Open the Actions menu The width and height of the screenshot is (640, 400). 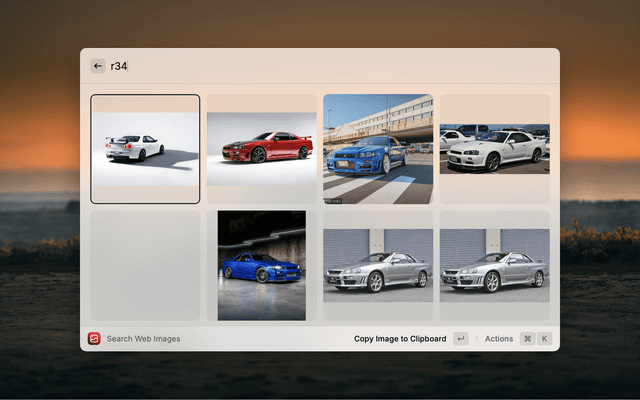[499, 339]
